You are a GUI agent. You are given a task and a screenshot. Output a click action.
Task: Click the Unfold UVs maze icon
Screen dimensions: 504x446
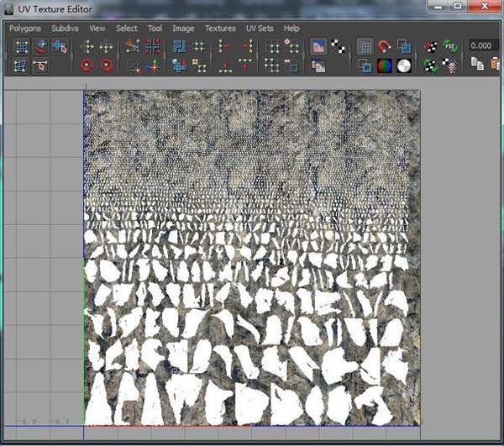[181, 47]
